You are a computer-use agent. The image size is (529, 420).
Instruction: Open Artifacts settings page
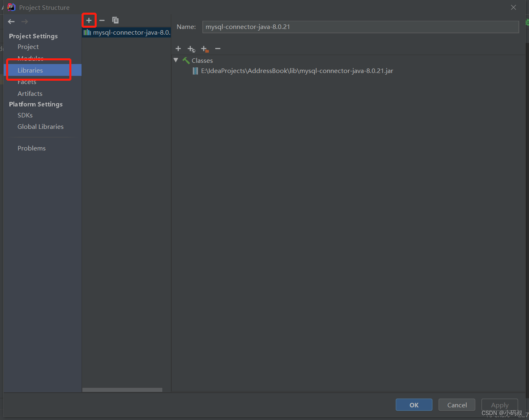point(30,93)
